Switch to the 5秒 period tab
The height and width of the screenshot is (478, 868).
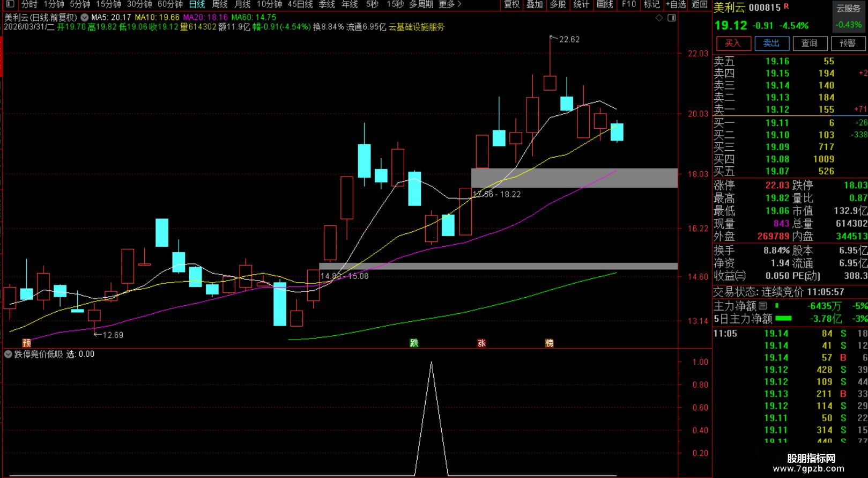(x=372, y=4)
